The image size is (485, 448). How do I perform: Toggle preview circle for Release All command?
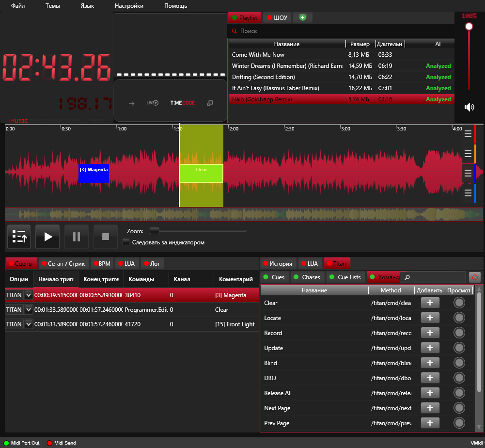pyautogui.click(x=459, y=393)
